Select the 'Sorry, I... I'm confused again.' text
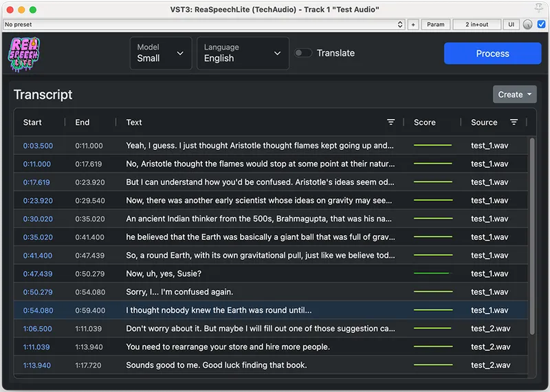This screenshot has height=392, width=550. tap(179, 292)
